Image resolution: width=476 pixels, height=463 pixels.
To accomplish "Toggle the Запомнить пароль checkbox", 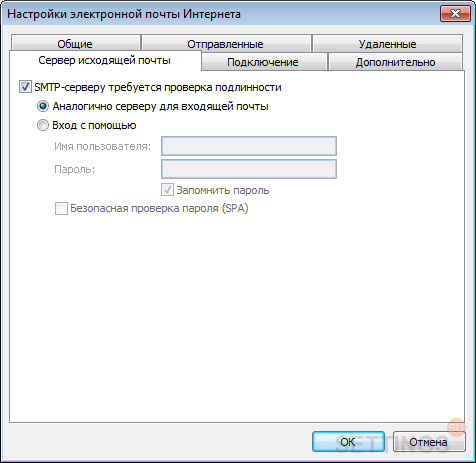I will click(167, 190).
